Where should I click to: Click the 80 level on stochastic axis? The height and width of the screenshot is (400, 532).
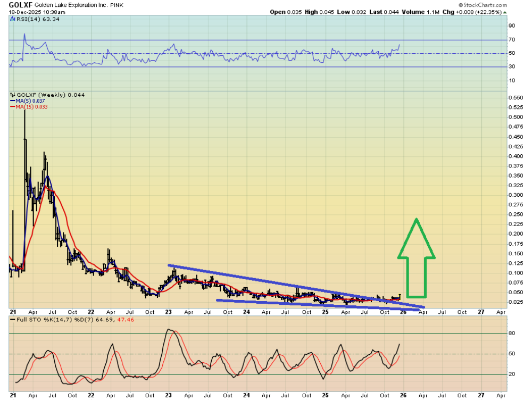(512, 334)
